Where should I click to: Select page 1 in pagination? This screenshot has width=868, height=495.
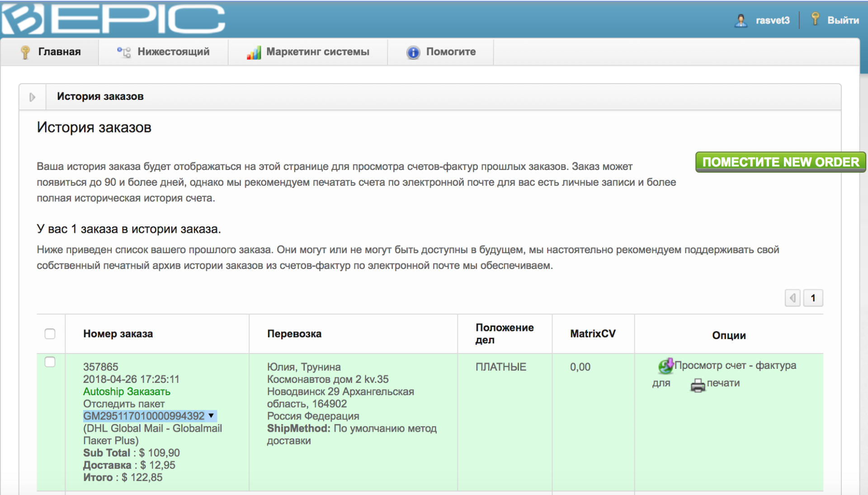pos(813,298)
